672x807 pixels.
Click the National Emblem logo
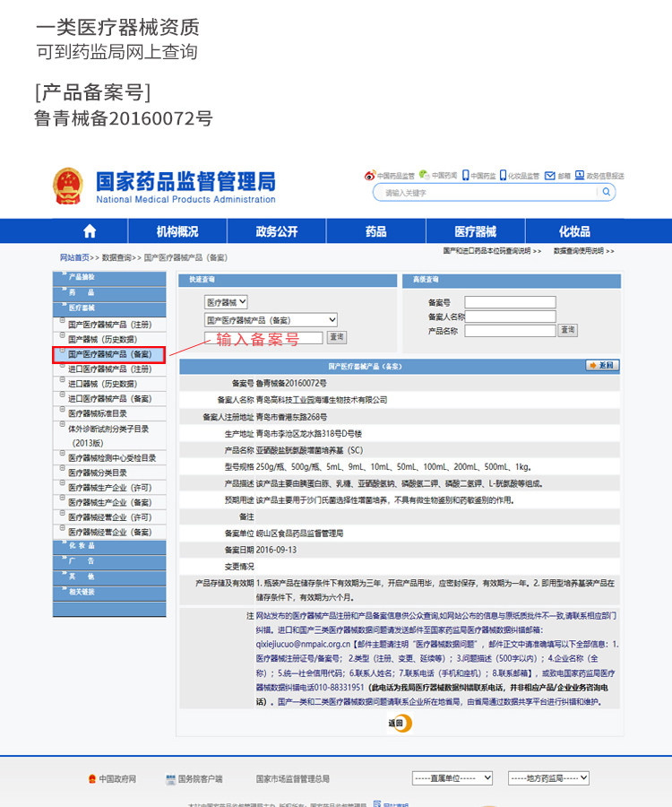[68, 186]
